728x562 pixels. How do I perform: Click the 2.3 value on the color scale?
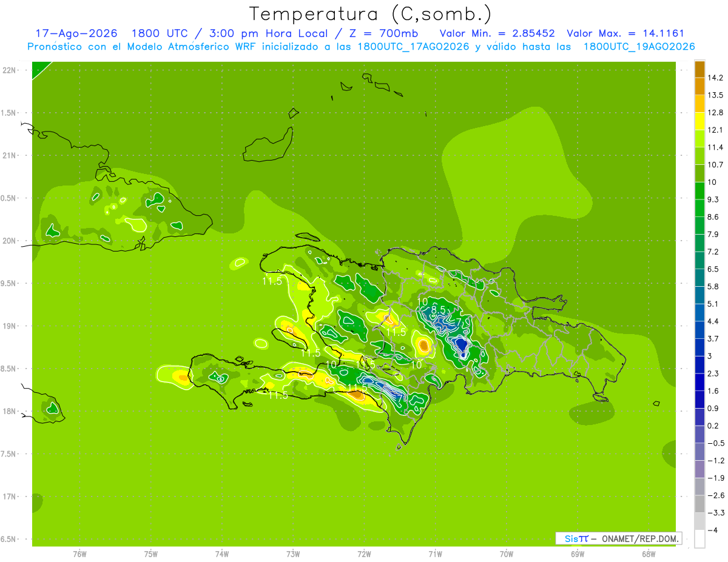tap(713, 373)
